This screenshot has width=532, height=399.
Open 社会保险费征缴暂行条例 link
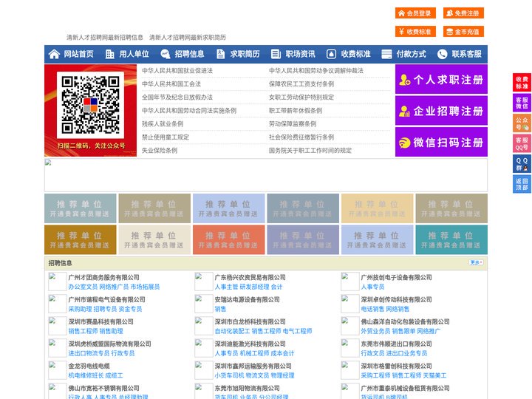coord(301,137)
